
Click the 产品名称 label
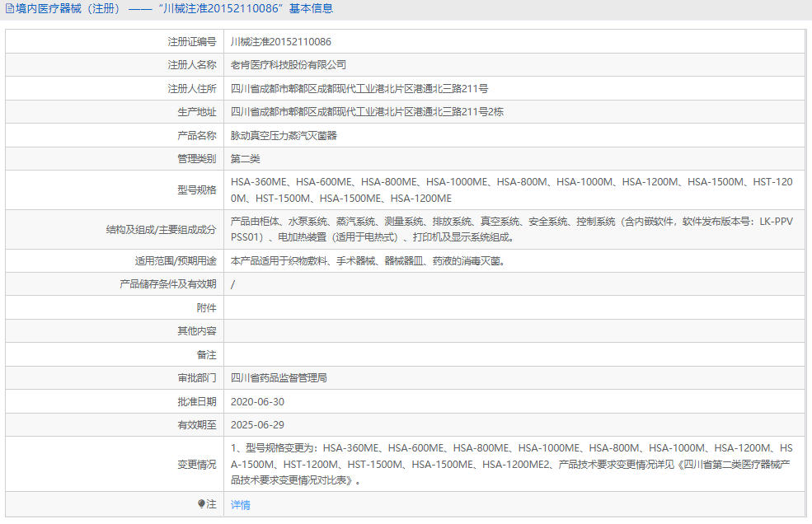[197, 136]
